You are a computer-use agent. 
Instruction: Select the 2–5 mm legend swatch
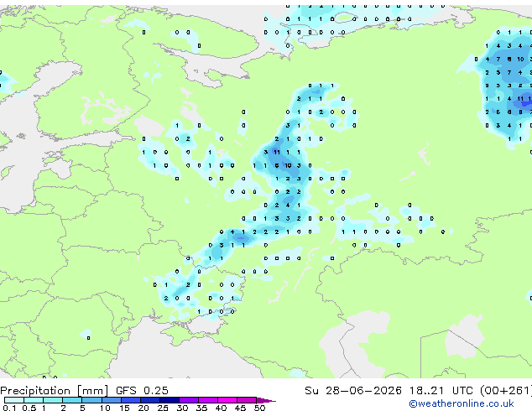[x=72, y=400]
